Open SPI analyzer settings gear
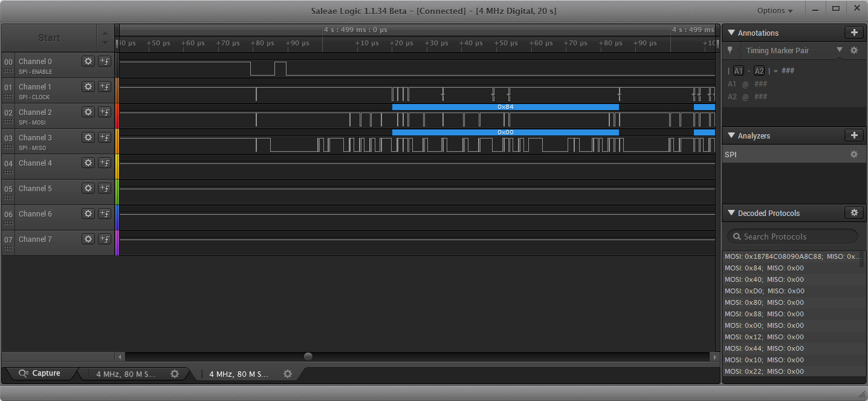 point(854,155)
